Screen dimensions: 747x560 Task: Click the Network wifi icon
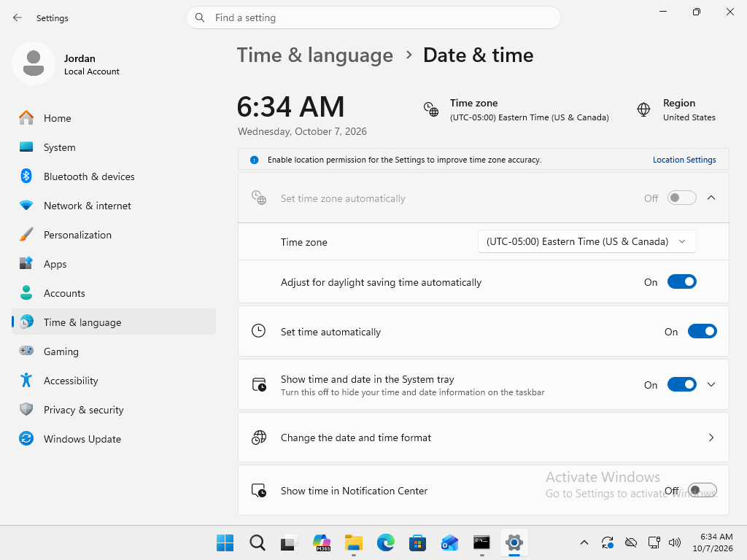[x=26, y=205]
